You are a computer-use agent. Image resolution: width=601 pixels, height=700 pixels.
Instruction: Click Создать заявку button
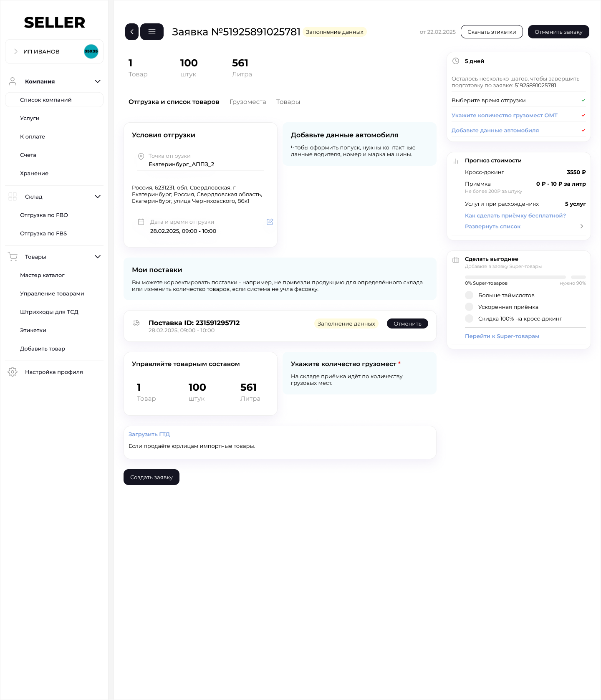click(x=152, y=477)
